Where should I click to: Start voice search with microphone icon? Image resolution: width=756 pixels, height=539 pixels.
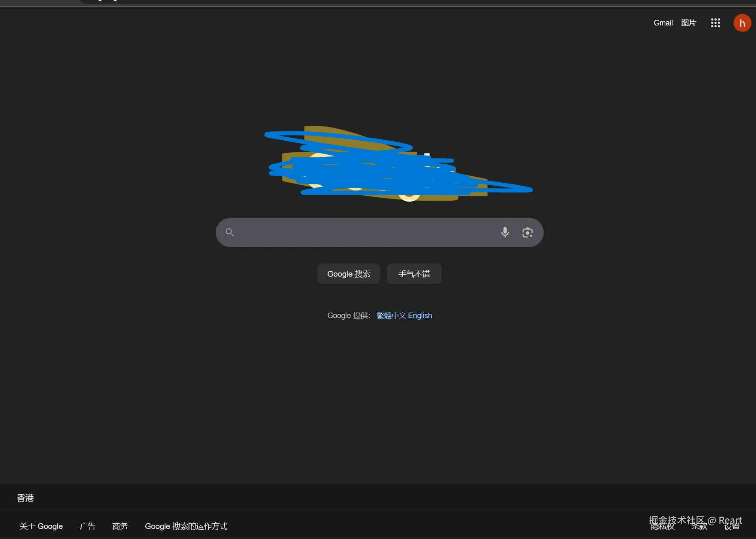505,232
